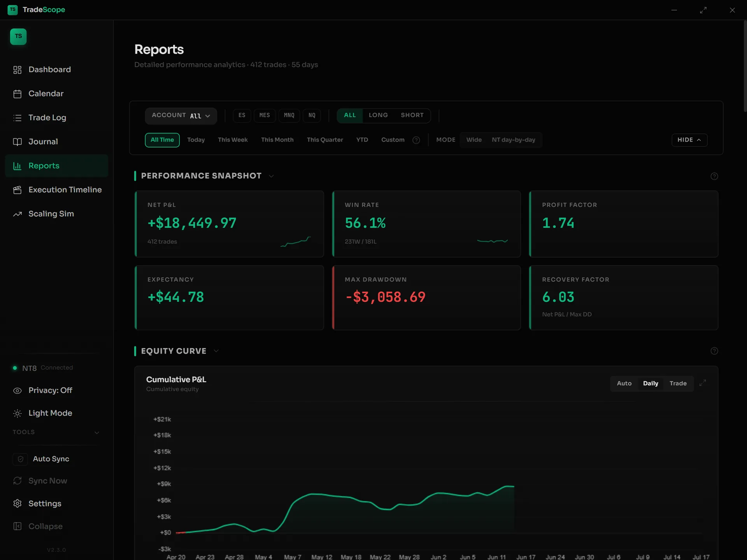The height and width of the screenshot is (560, 747).
Task: Select the This Month range tab
Action: click(277, 140)
